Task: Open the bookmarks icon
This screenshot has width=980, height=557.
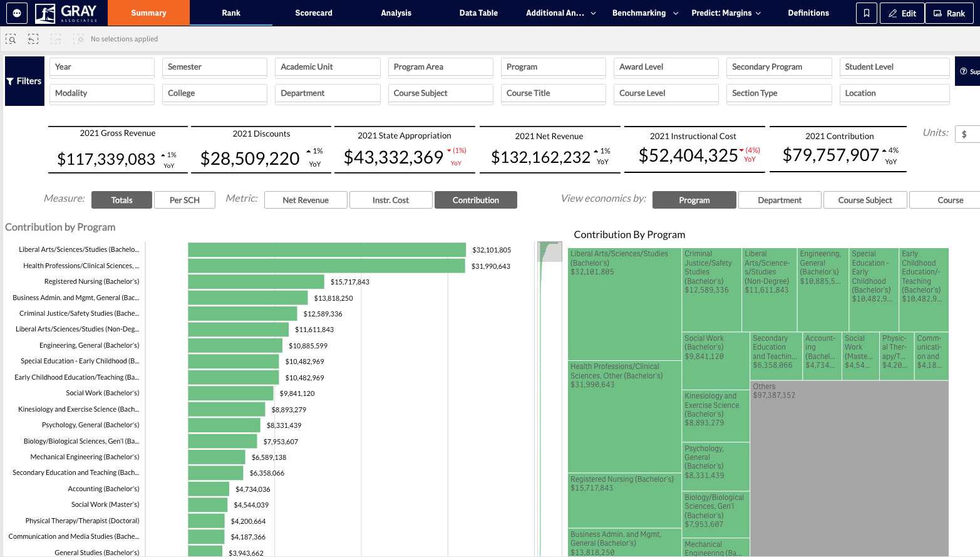Action: [867, 13]
